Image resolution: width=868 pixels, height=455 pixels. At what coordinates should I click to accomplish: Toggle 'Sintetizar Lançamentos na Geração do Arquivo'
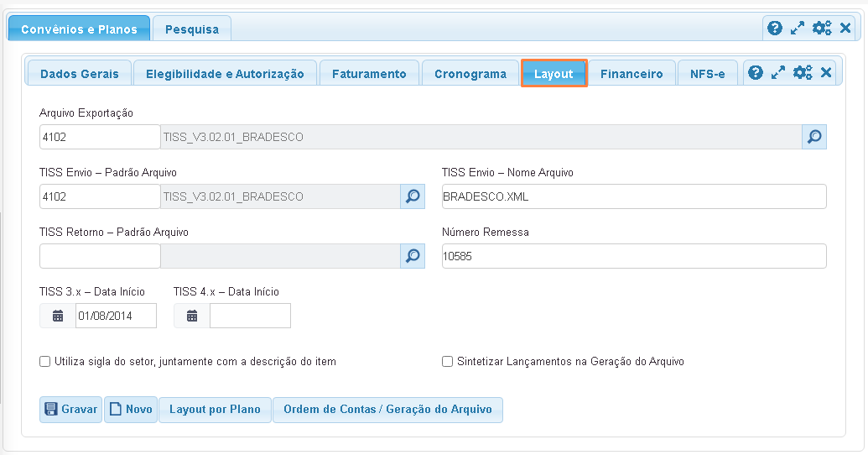[448, 362]
